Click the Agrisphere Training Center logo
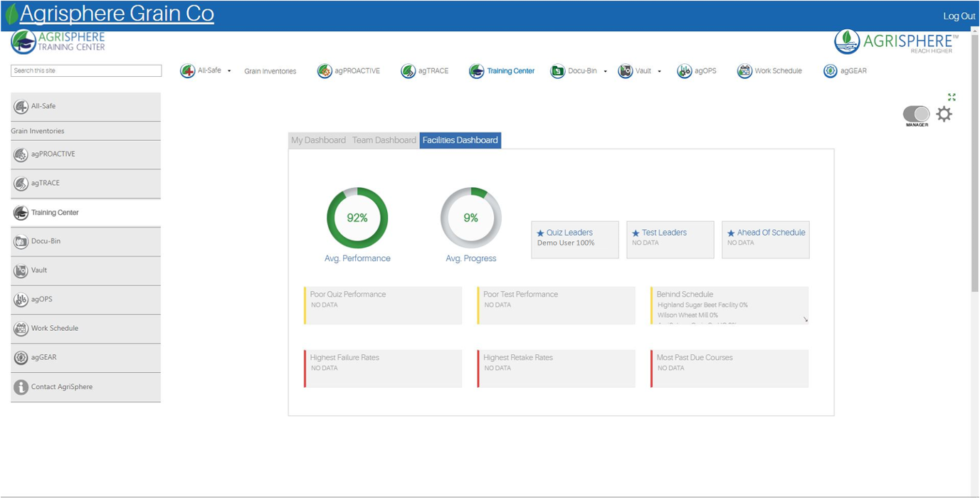 (x=58, y=41)
